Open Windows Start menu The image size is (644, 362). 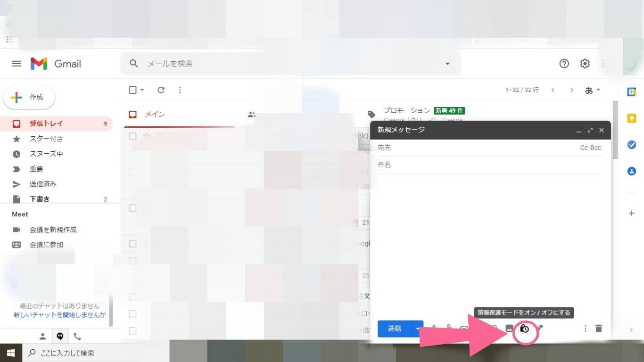tap(11, 353)
